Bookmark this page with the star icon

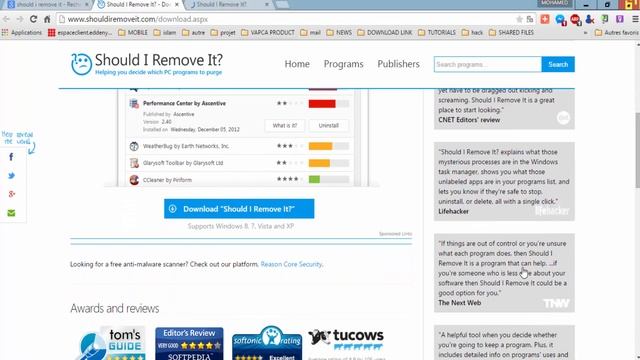tap(519, 19)
